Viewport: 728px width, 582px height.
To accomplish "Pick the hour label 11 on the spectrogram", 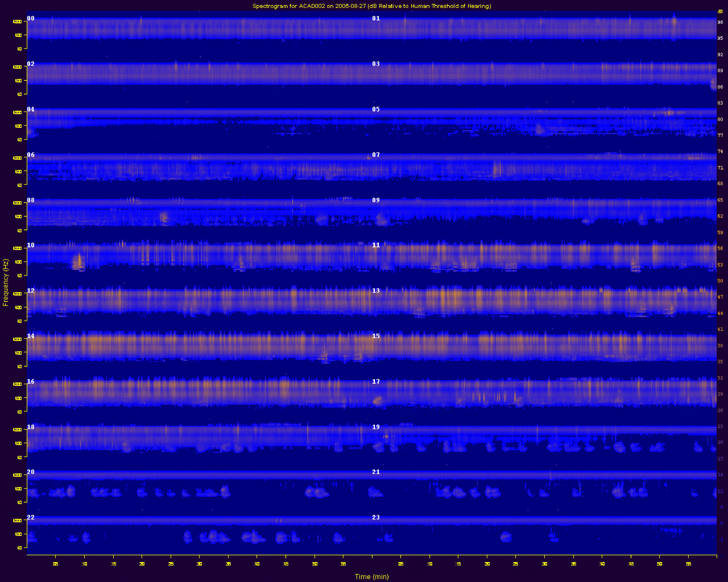I will pyautogui.click(x=376, y=245).
